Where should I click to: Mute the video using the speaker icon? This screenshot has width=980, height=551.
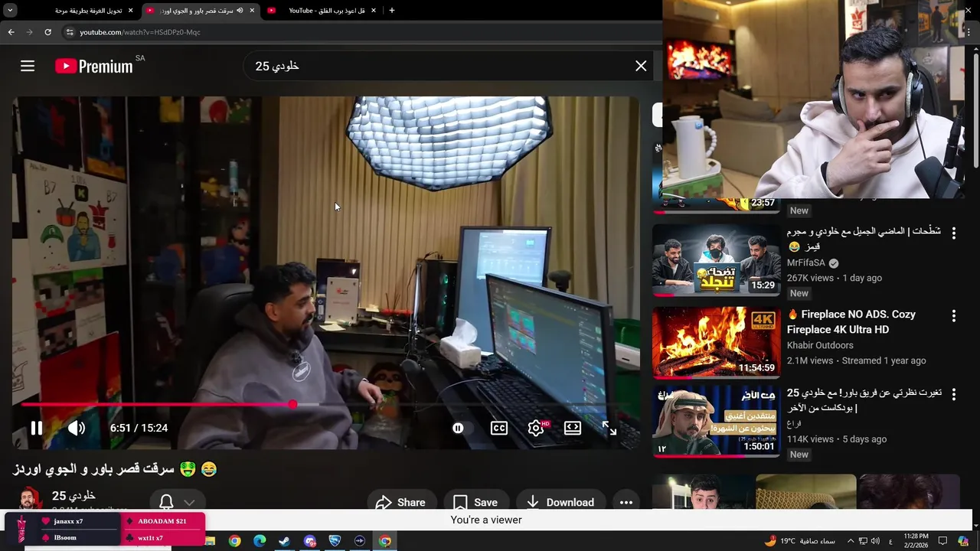[77, 428]
